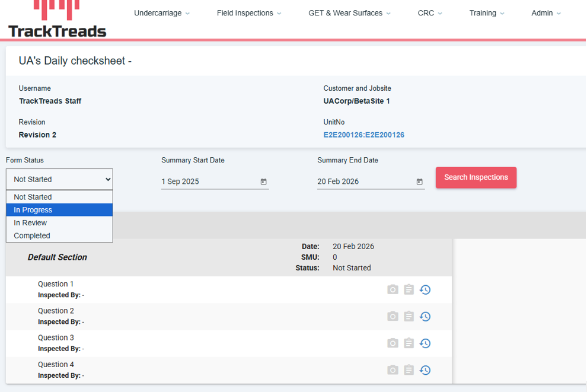The width and height of the screenshot is (587, 392).
Task: Open the E2E200126:E2E200126 unit link
Action: click(x=363, y=135)
